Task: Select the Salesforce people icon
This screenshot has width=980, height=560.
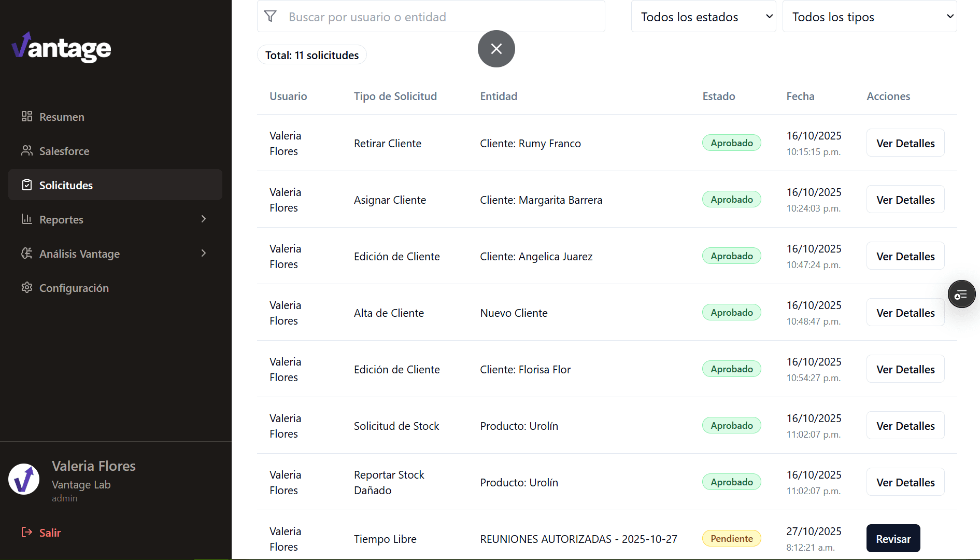Action: [x=27, y=150]
